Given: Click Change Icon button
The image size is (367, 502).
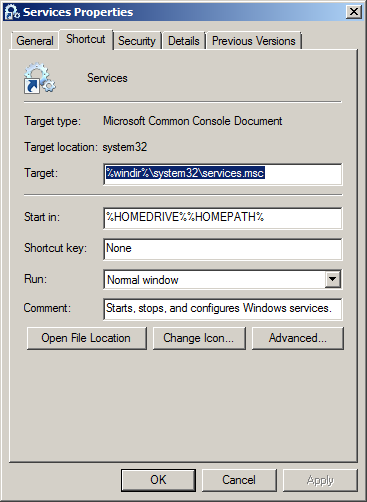Looking at the screenshot, I should point(199,338).
